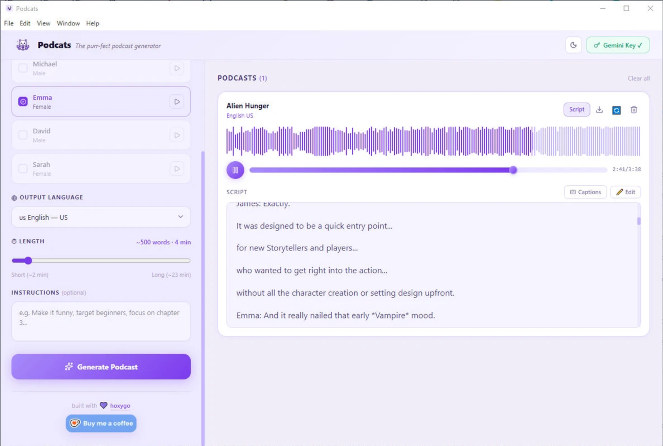Play Sarah's voice preview
This screenshot has width=663, height=446.
point(176,167)
